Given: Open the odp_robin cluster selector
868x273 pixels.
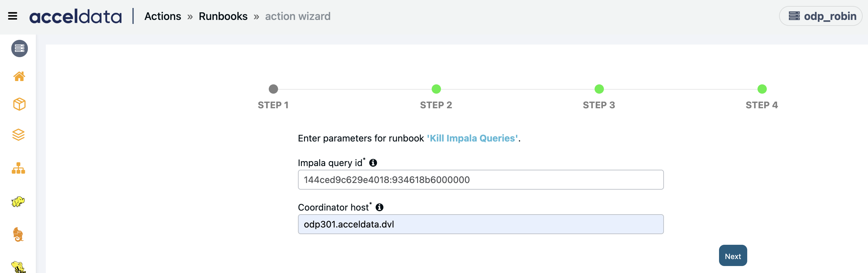Looking at the screenshot, I should tap(821, 16).
